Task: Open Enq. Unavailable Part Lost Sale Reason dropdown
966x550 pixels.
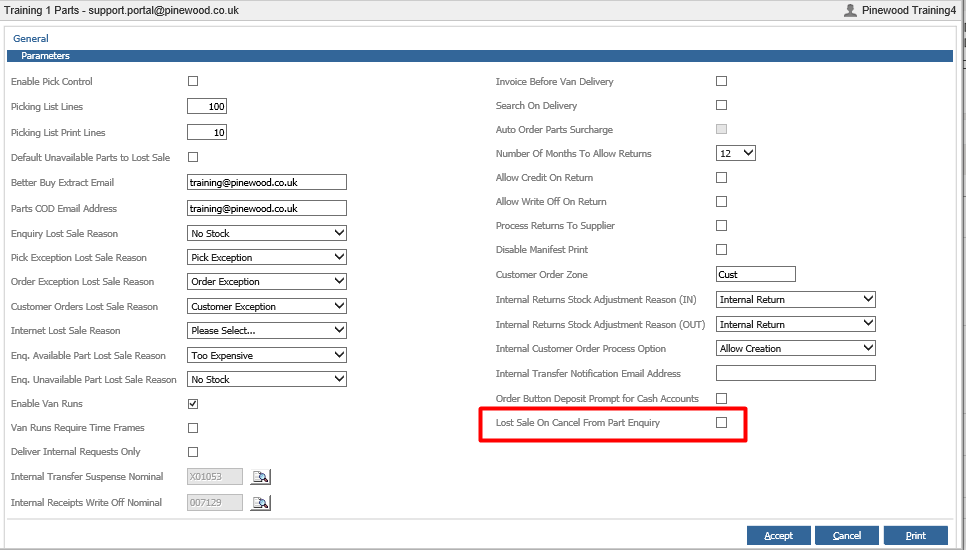Action: 267,379
